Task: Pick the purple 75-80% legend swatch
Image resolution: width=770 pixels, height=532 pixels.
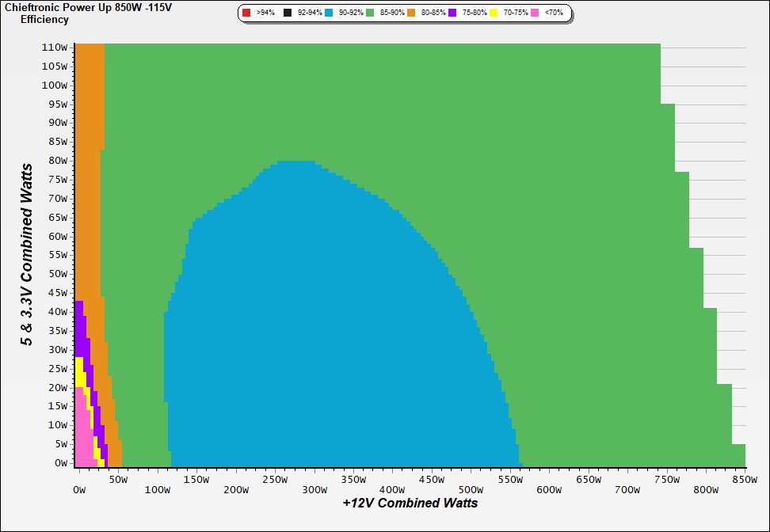Action: coord(452,13)
